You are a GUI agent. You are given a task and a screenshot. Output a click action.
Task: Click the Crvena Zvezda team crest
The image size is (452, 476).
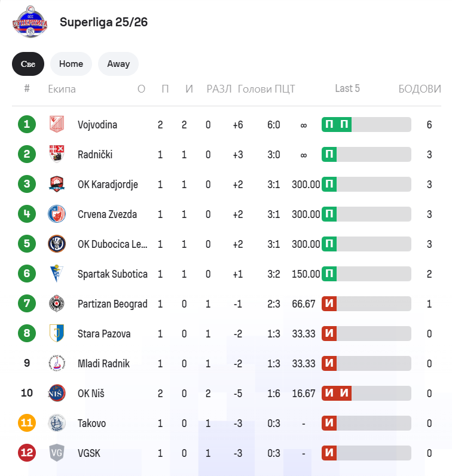pos(57,214)
